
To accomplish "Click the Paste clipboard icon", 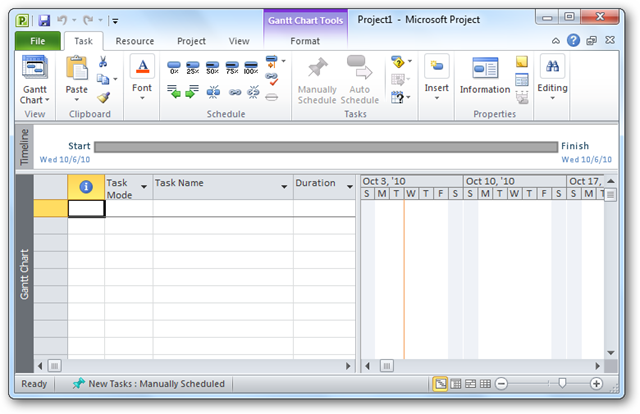I will (x=77, y=68).
